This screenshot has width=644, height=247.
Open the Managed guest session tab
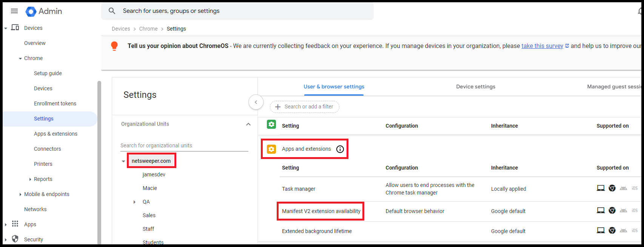[614, 86]
